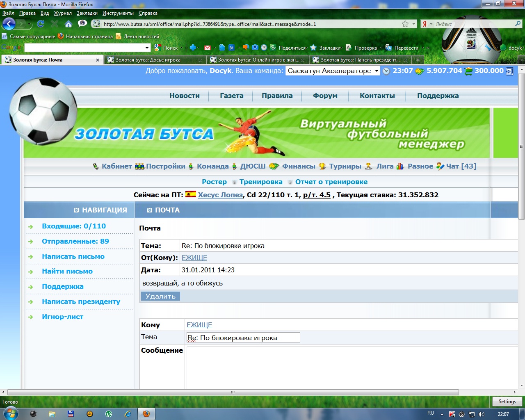Click the Тема subject input field
This screenshot has width=525, height=420.
pyautogui.click(x=243, y=338)
